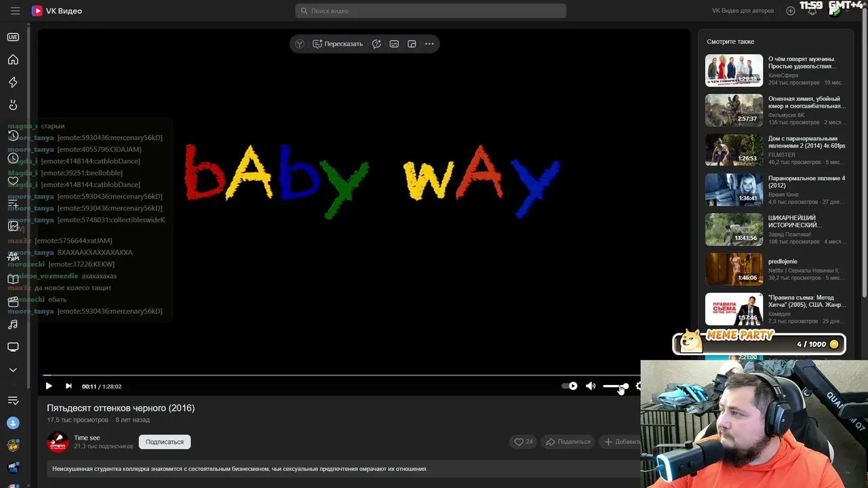Open the Time see channel avatar

(58, 442)
